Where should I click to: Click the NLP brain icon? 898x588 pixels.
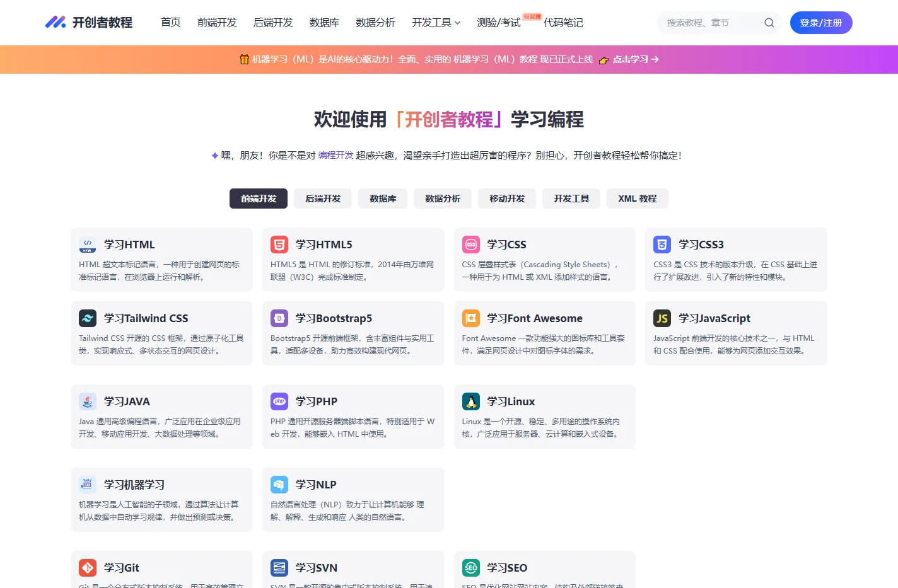pyautogui.click(x=279, y=485)
